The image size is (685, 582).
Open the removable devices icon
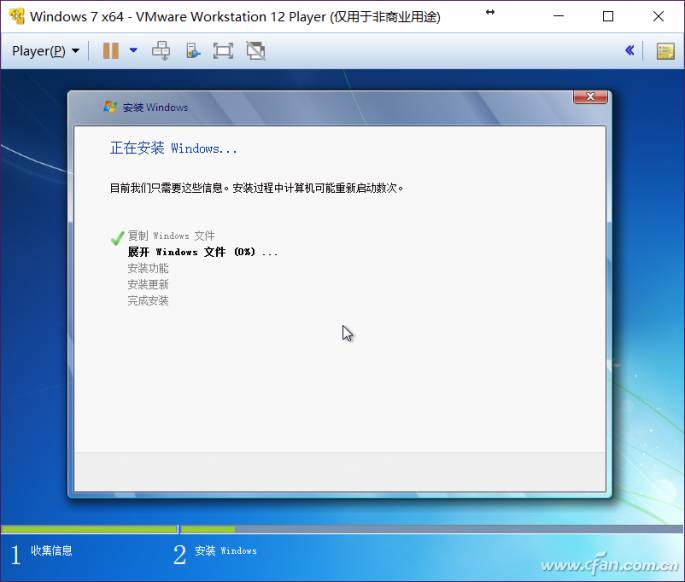193,51
